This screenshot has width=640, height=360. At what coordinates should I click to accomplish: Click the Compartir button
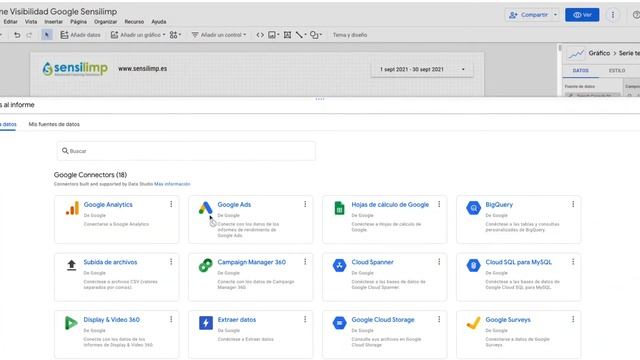click(529, 15)
